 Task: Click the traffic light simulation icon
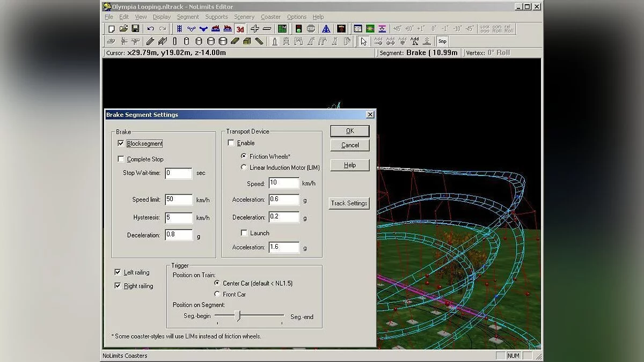(298, 28)
